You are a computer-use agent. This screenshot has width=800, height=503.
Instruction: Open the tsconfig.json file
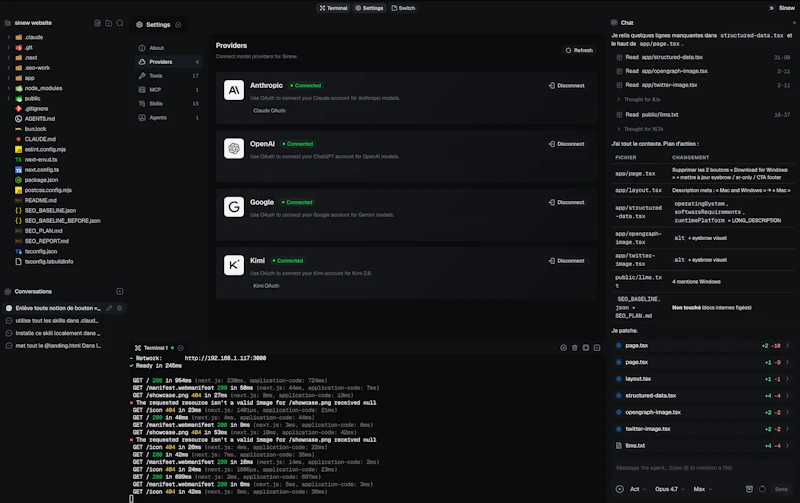click(x=41, y=252)
